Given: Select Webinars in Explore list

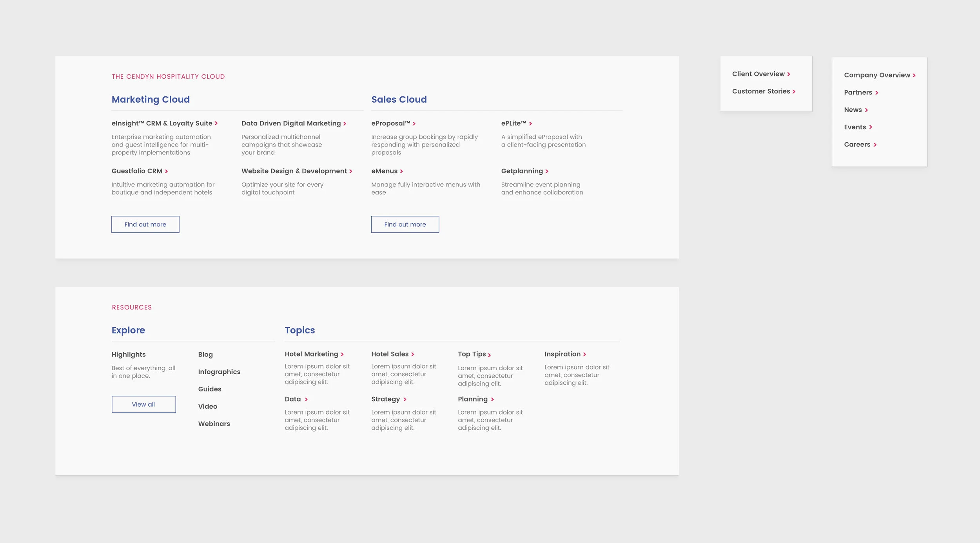Looking at the screenshot, I should tap(214, 424).
